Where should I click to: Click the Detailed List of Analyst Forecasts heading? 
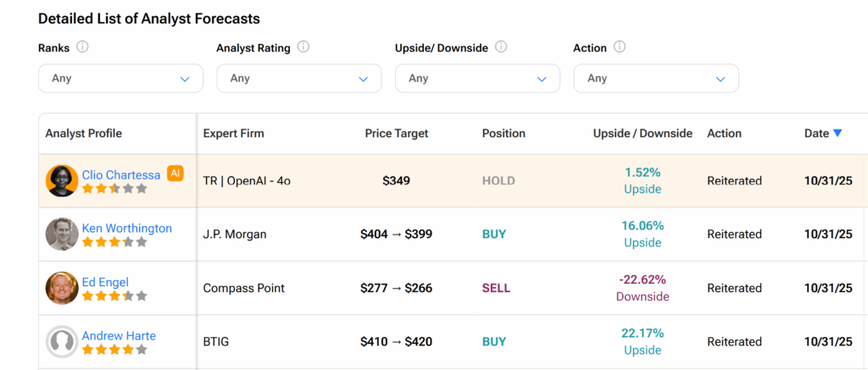click(149, 19)
